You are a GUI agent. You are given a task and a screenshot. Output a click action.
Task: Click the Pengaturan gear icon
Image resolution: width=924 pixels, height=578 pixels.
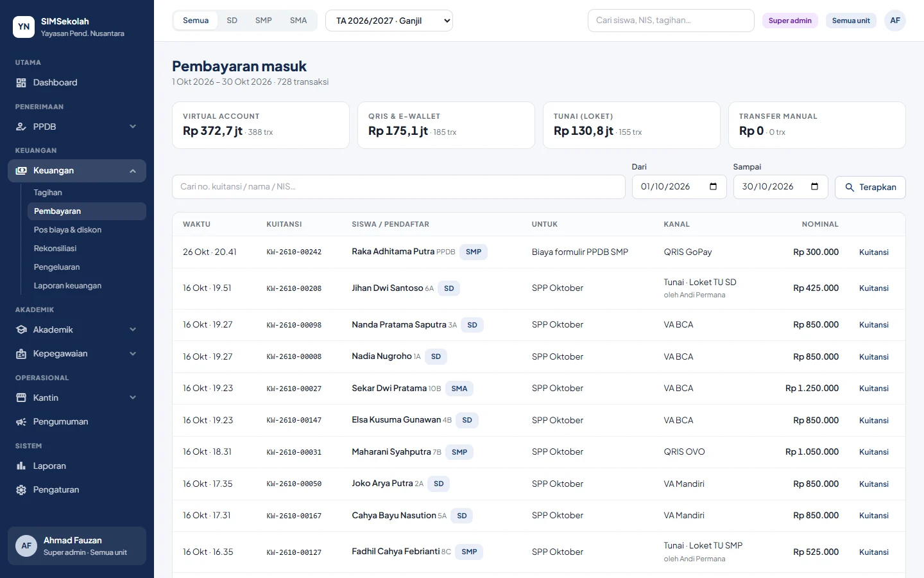(x=21, y=490)
